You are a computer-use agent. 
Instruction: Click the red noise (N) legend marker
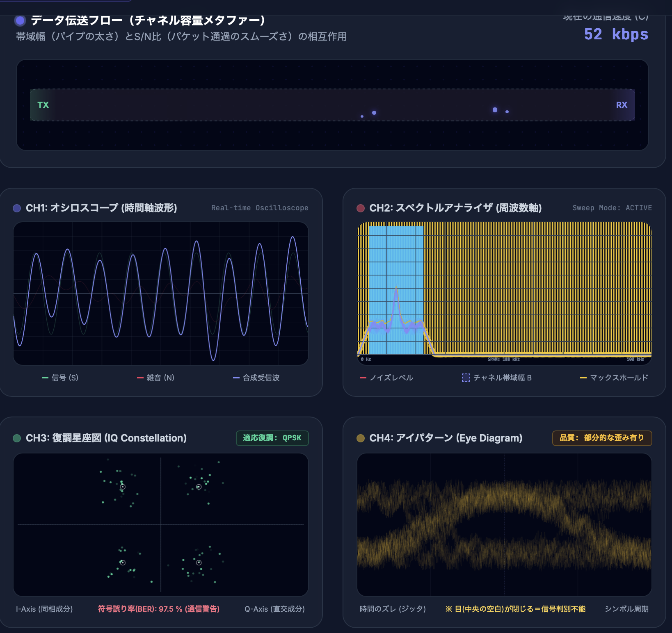point(140,378)
